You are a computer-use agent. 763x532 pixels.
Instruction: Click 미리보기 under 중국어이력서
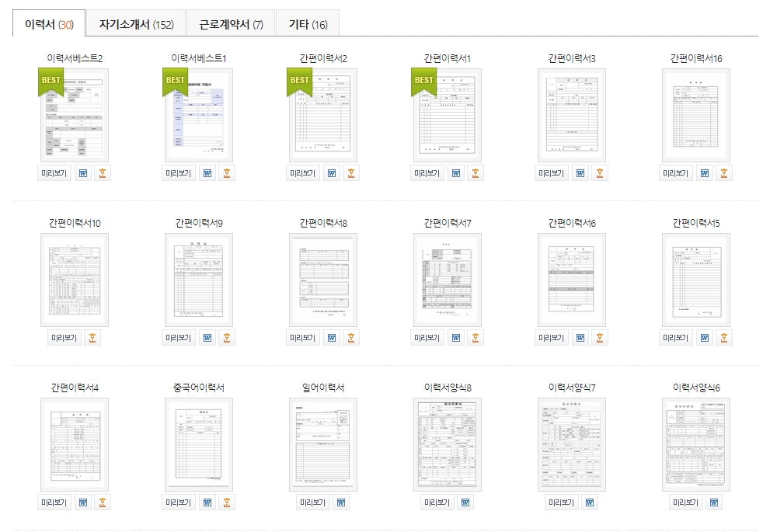[179, 502]
